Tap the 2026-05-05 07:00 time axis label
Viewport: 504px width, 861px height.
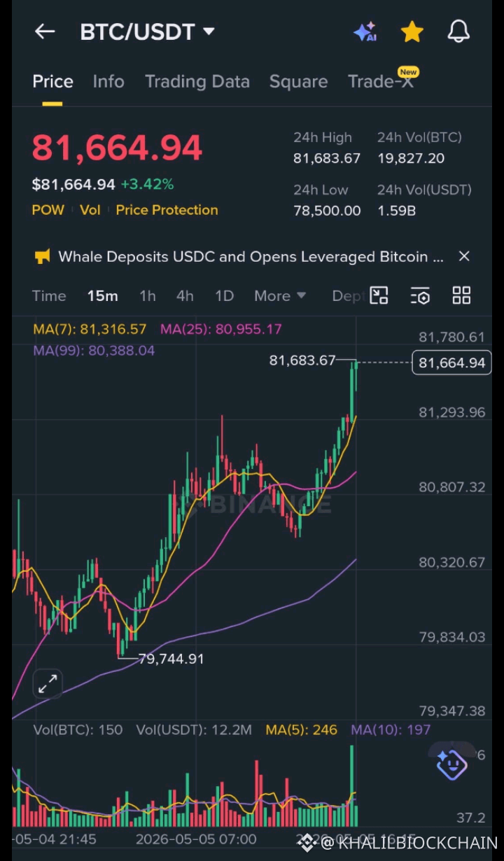[x=196, y=839]
